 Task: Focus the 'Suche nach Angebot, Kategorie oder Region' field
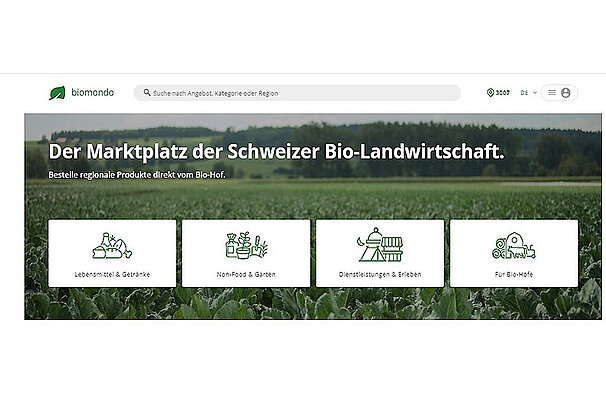click(300, 93)
